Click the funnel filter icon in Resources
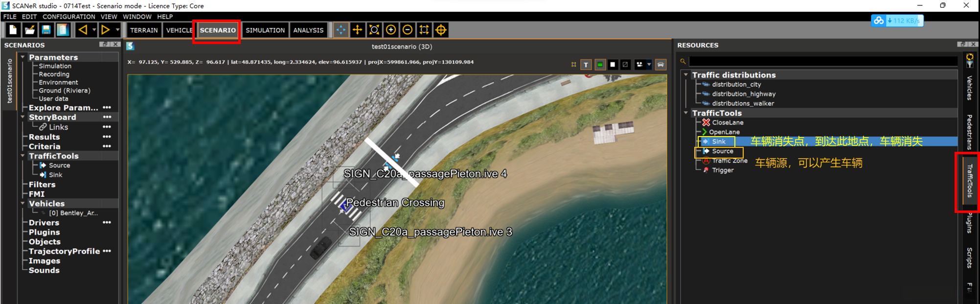 point(970,65)
